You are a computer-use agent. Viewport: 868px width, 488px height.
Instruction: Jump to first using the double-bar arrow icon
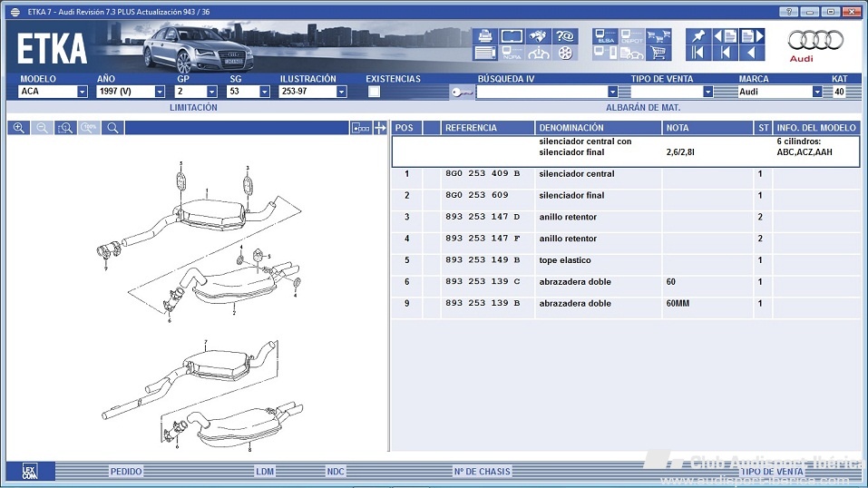point(698,53)
